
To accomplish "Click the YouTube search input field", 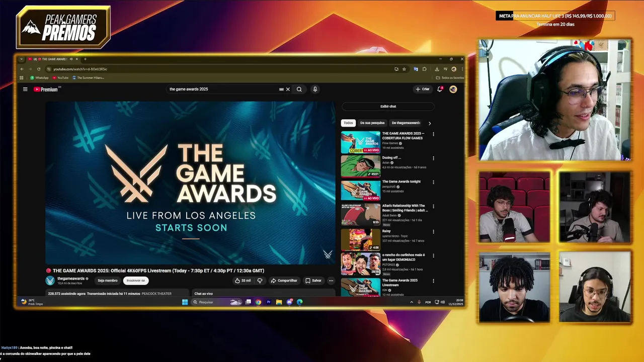I will tap(221, 89).
